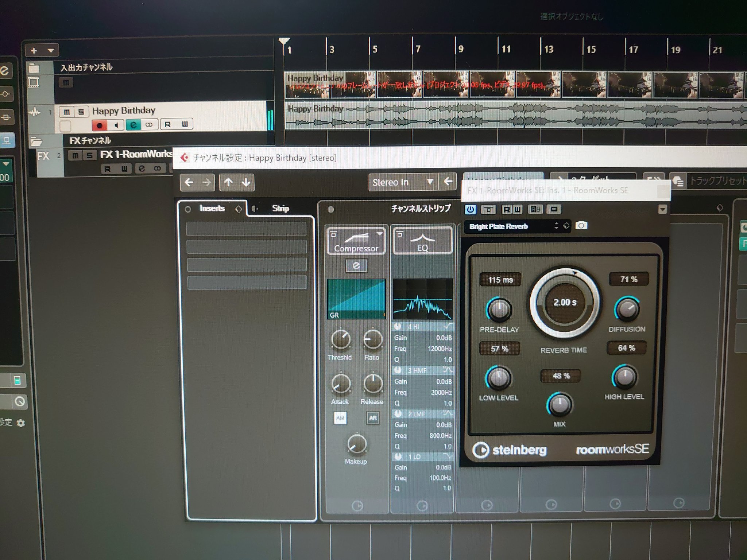
Task: Click the PRE-DELAY knob
Action: coord(499,310)
